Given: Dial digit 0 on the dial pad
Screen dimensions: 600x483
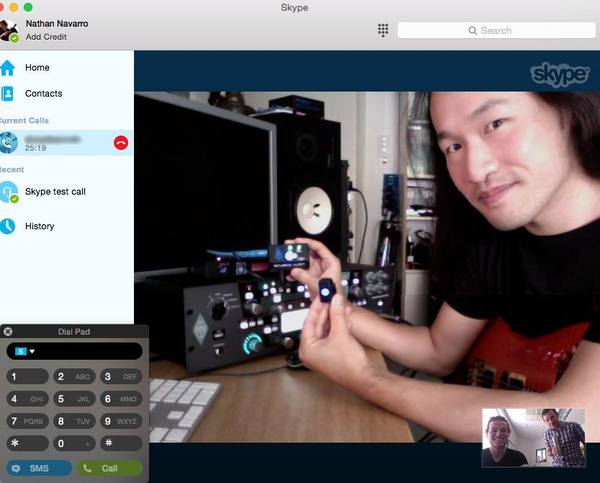Looking at the screenshot, I should pos(74,443).
